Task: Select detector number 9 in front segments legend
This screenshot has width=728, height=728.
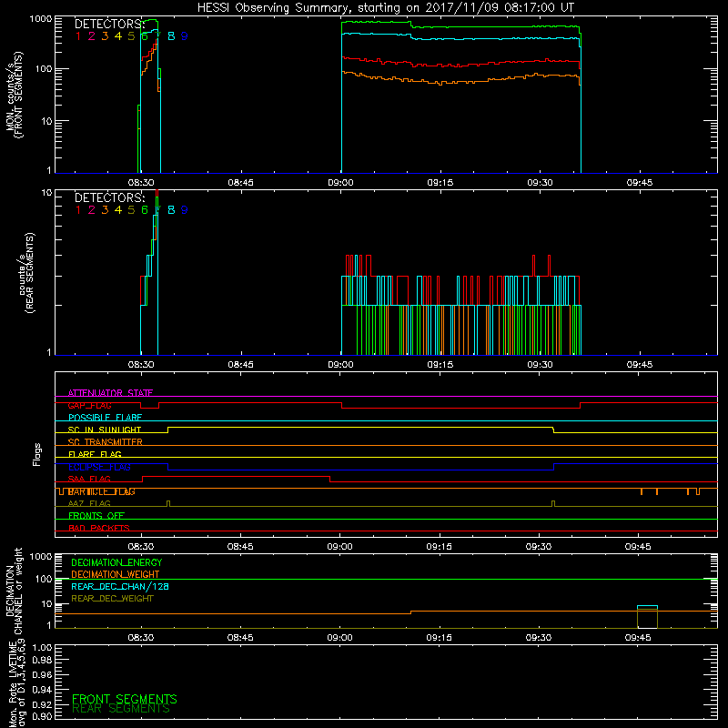Action: [185, 36]
